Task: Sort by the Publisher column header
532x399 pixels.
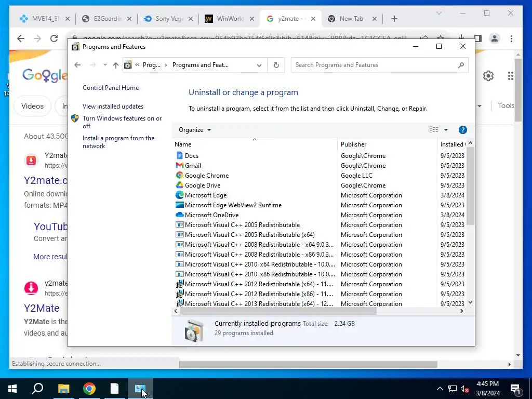Action: (x=387, y=144)
